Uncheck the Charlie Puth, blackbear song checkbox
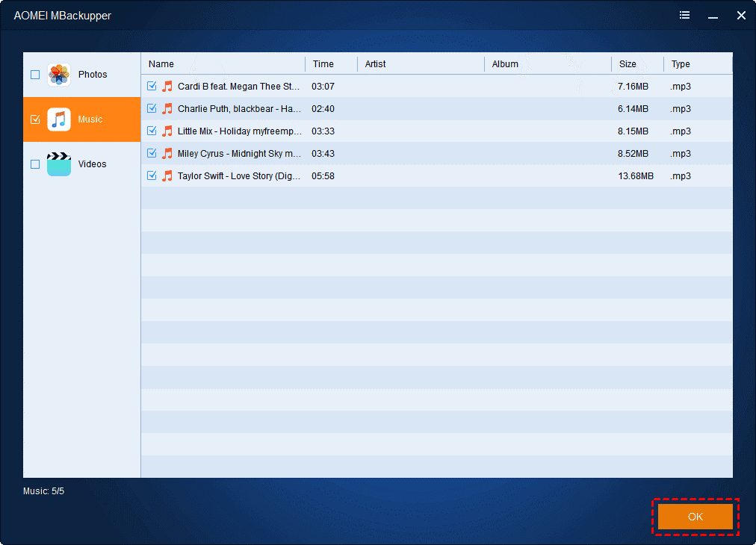756x545 pixels. pos(152,108)
